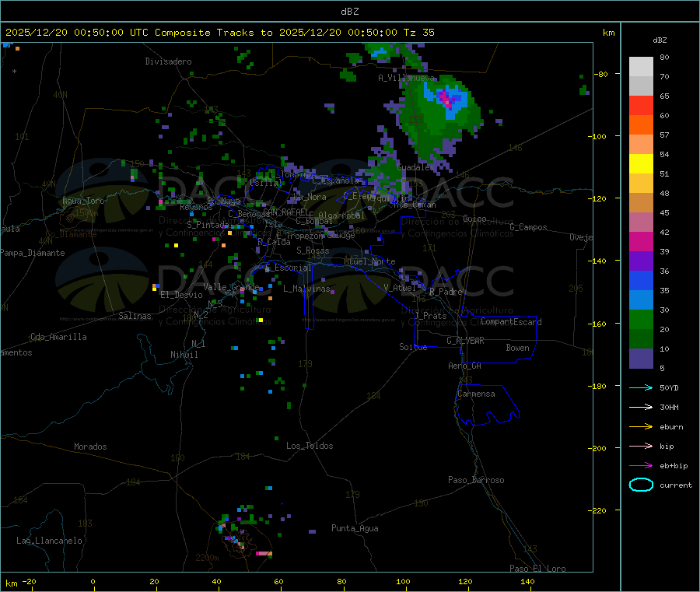Click the orange-pink echo cluster near 2200m contour
The width and height of the screenshot is (700, 592).
tap(264, 554)
